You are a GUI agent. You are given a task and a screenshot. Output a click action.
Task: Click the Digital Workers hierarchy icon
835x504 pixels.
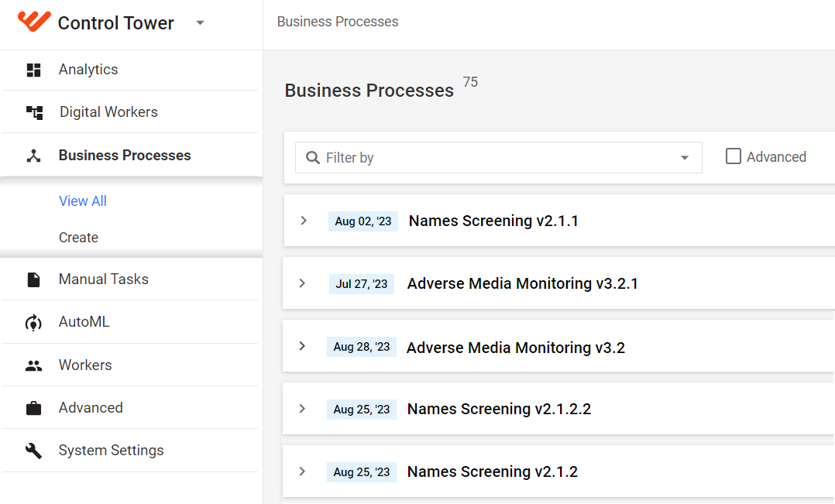[x=34, y=112]
